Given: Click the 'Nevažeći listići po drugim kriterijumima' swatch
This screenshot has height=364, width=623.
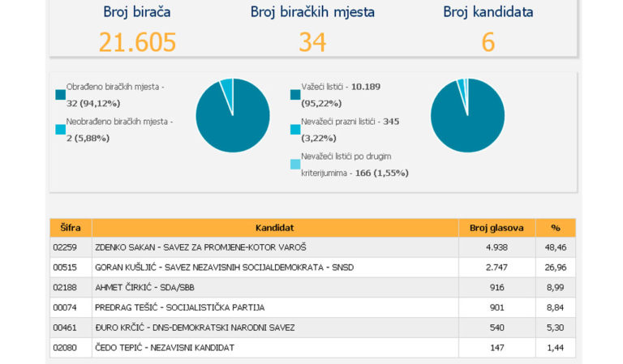Looking at the screenshot, I should tap(295, 165).
